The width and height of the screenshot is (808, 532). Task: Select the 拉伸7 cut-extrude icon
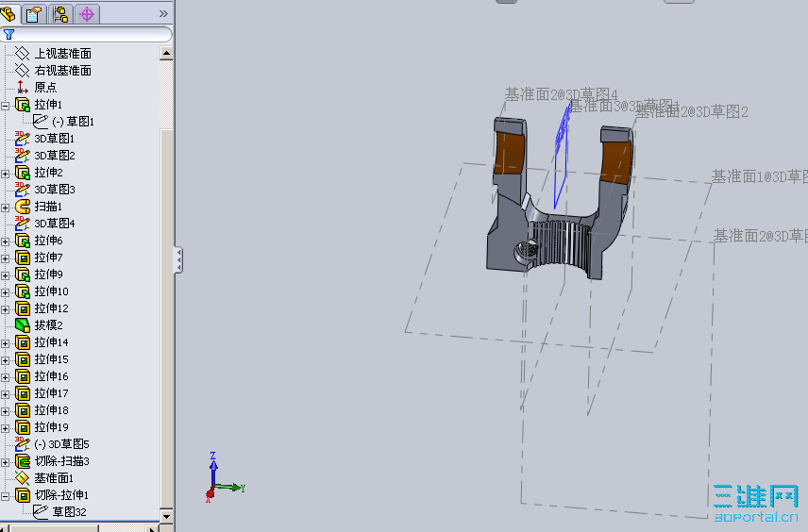22,258
